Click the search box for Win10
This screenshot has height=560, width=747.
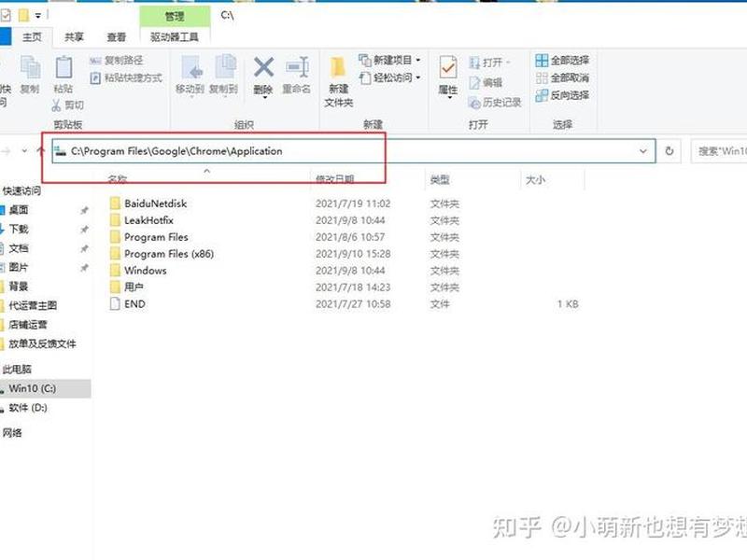tap(719, 151)
